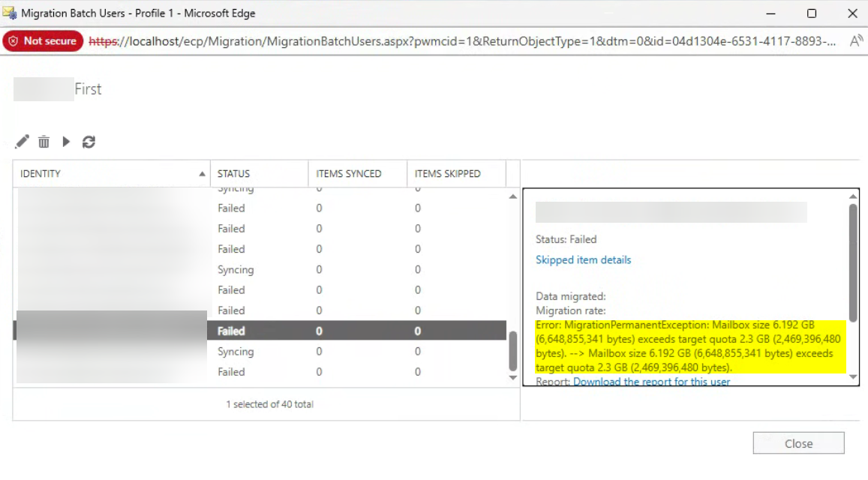
Task: Click Download the report for this user
Action: click(651, 382)
